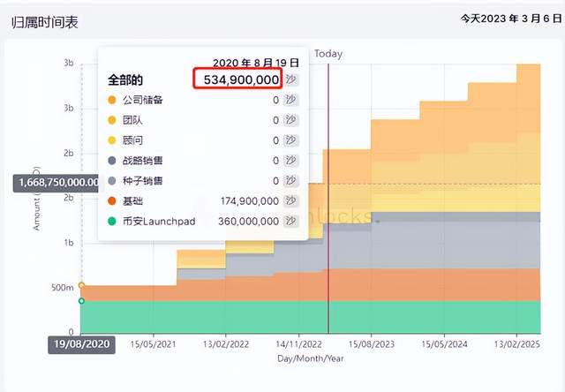565x392 pixels.
Task: Click the 15/08/2023 x-axis tick label
Action: [x=372, y=343]
